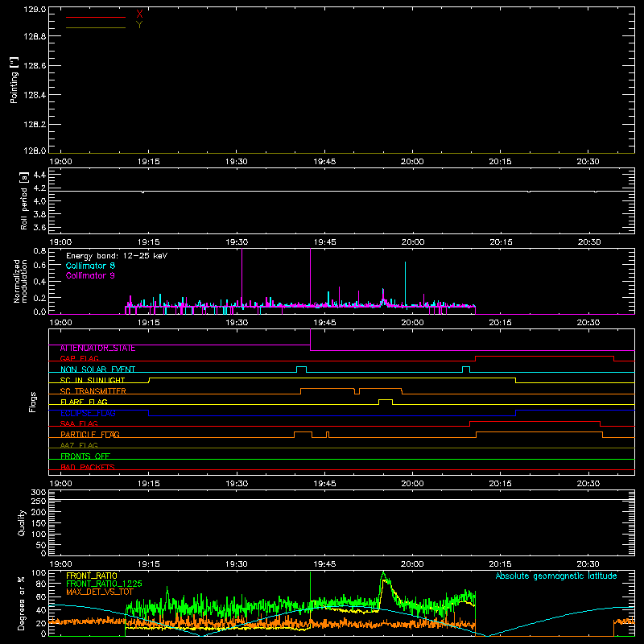Image resolution: width=644 pixels, height=644 pixels.
Task: Click the 4.4 tick on Roll period axis
Action: tap(39, 175)
